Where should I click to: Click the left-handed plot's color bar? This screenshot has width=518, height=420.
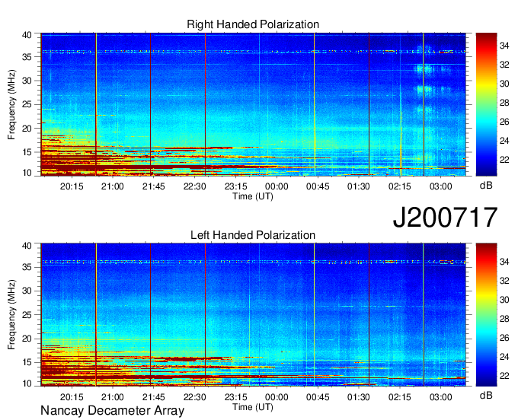[x=486, y=315]
